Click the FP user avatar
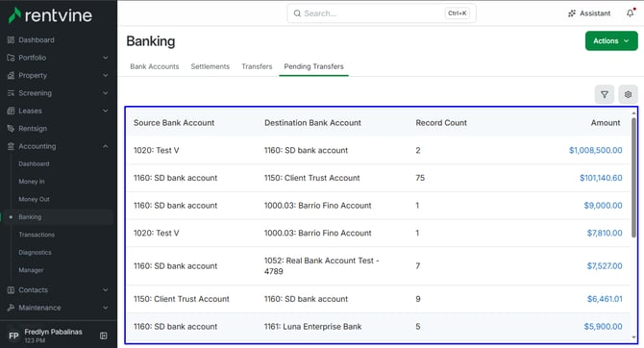 [13, 336]
